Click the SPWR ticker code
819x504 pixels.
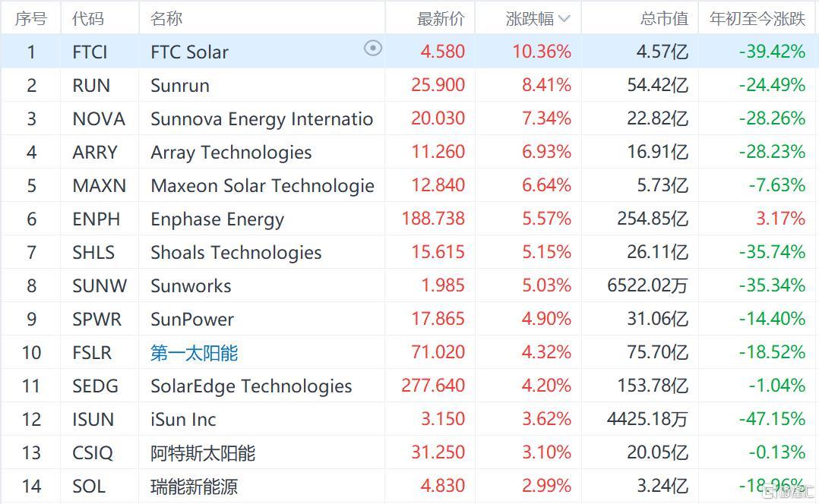(x=96, y=320)
